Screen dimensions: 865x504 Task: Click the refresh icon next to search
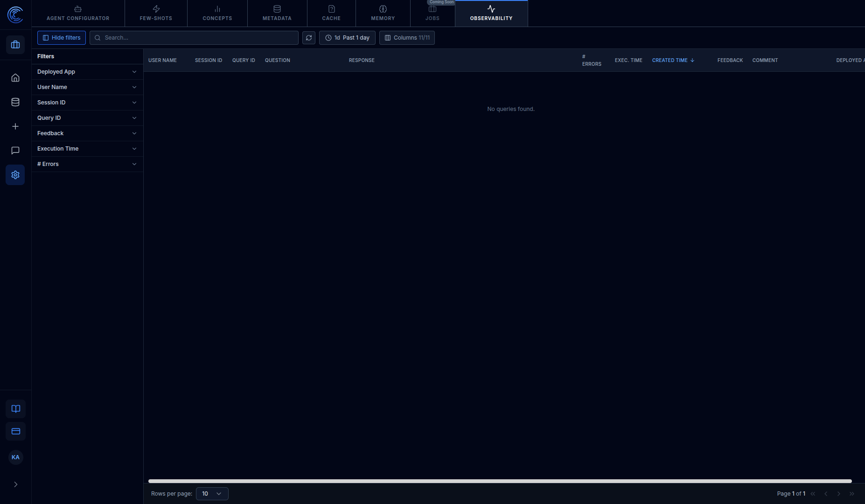pyautogui.click(x=309, y=38)
